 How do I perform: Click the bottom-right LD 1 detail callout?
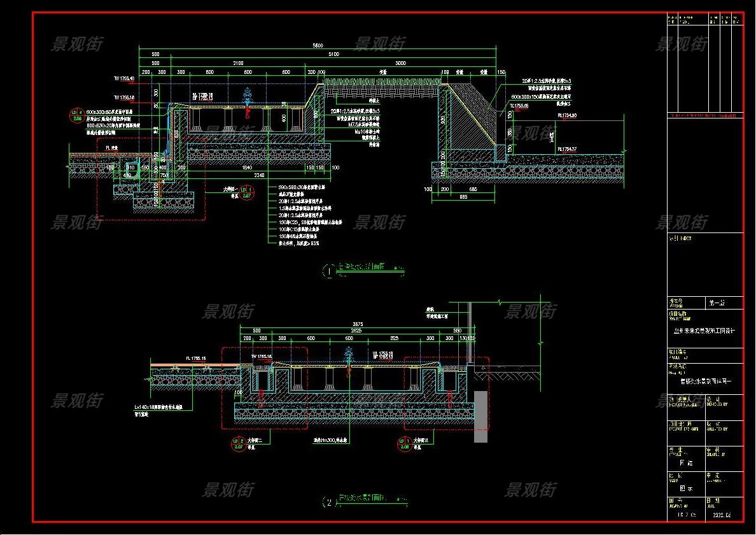[x=402, y=443]
